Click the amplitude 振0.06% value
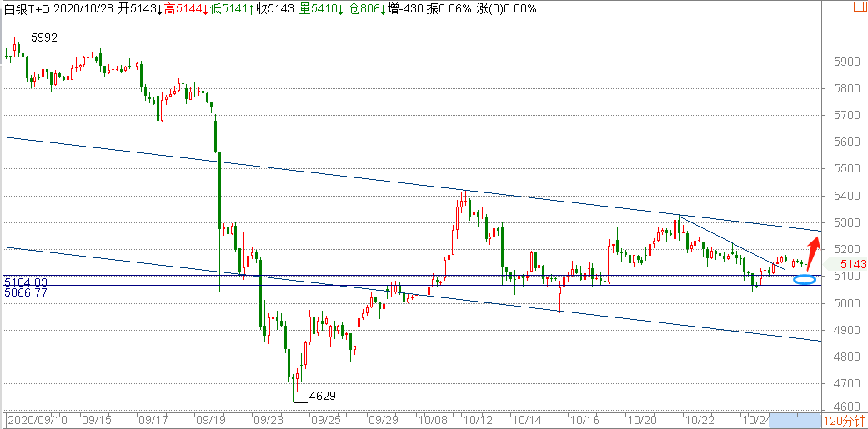The height and width of the screenshot is (429, 868). [x=449, y=9]
